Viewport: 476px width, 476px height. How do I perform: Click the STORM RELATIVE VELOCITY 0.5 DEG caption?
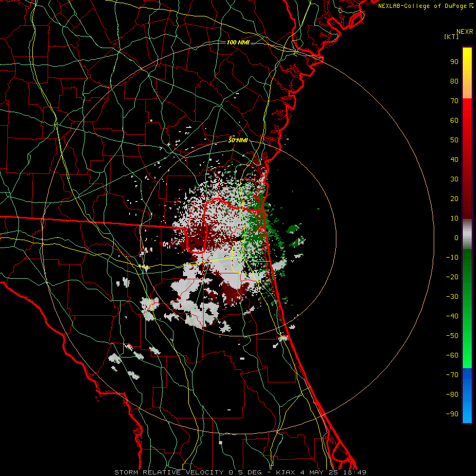(190, 472)
